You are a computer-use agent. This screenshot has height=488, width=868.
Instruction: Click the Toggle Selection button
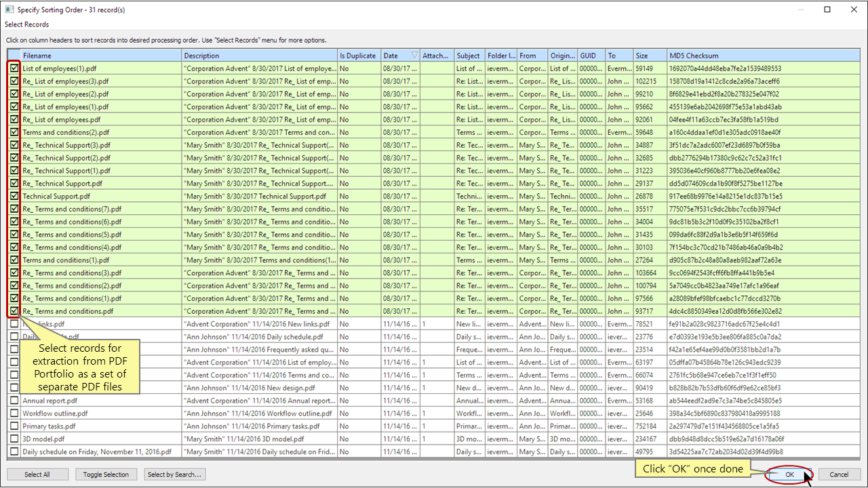pyautogui.click(x=106, y=474)
